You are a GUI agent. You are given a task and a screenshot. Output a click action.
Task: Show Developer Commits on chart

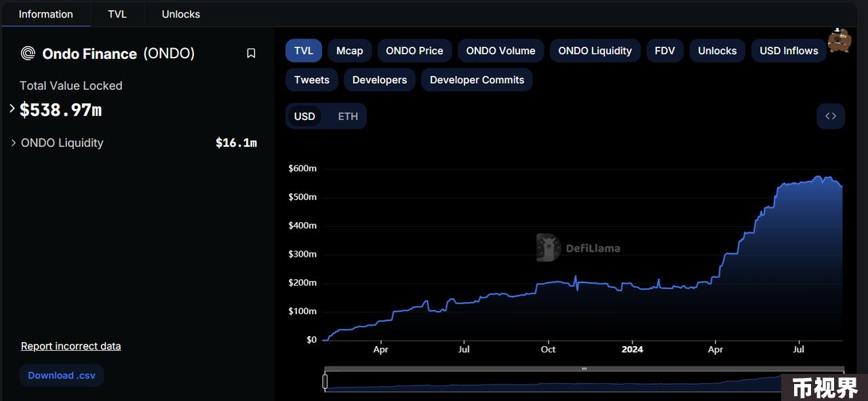tap(477, 80)
